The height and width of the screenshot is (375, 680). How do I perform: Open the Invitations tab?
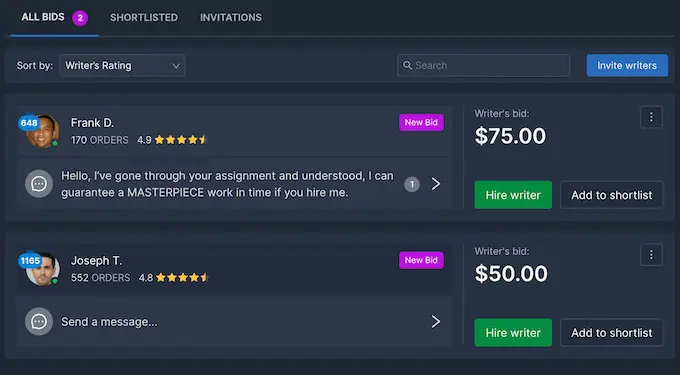tap(231, 17)
